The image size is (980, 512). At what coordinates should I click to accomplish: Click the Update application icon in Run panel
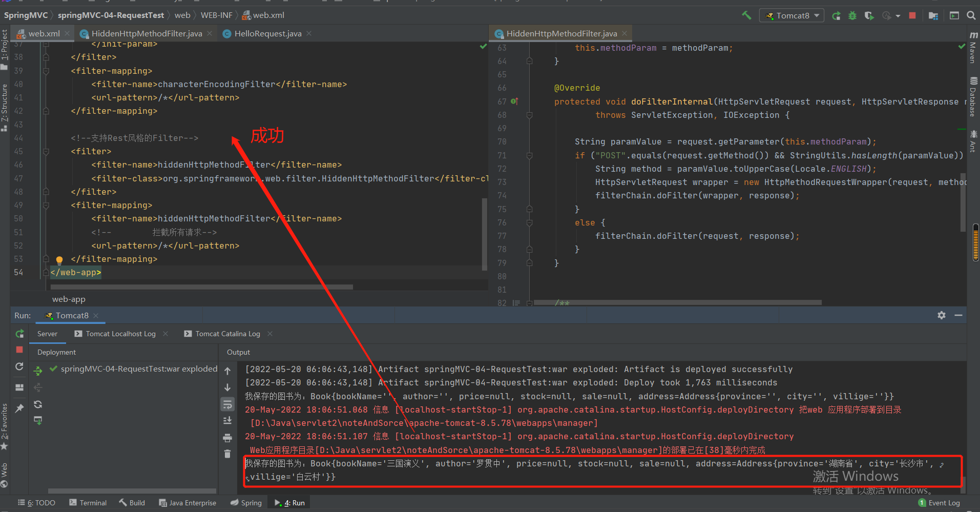19,366
